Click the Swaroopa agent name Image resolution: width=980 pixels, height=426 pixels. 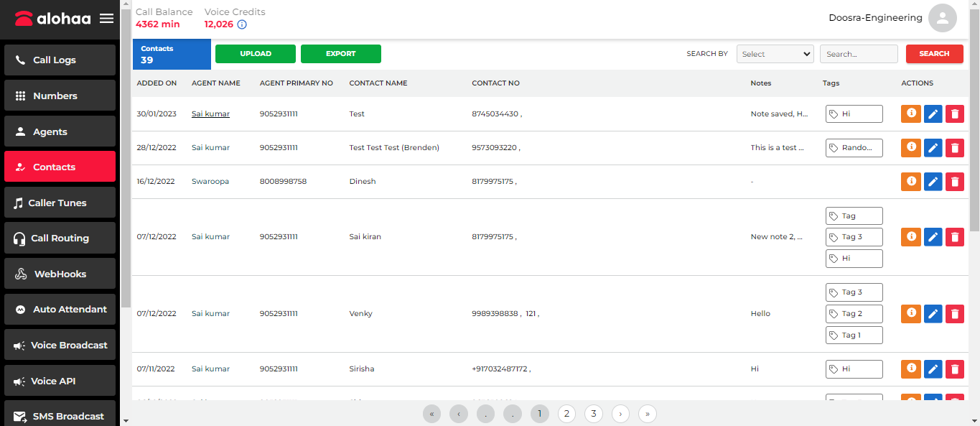pyautogui.click(x=210, y=181)
